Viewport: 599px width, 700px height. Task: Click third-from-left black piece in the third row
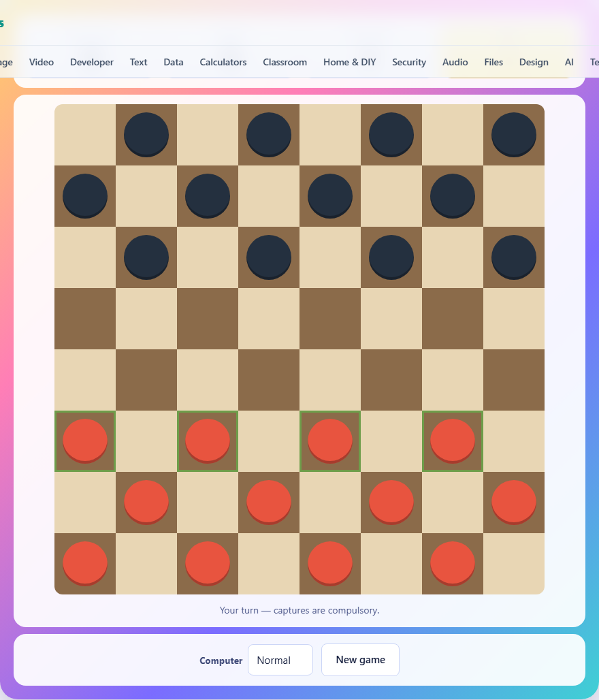[x=391, y=257]
